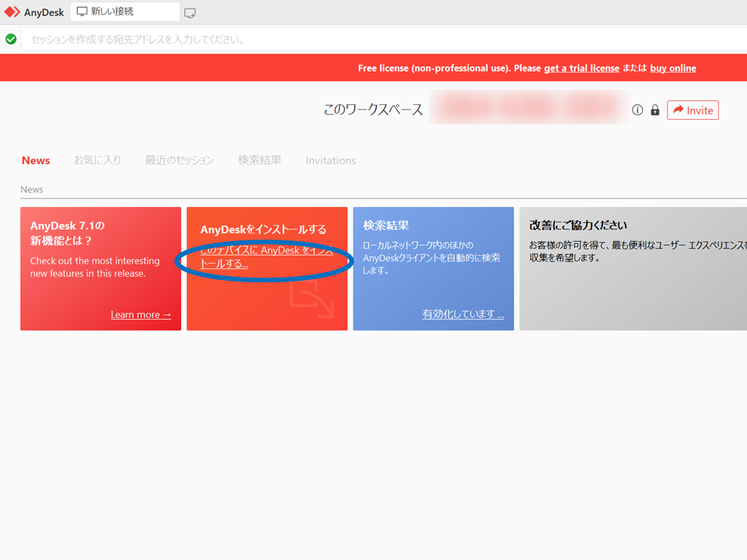Image resolution: width=747 pixels, height=560 pixels.
Task: Click the monitor icon in the 新しい接続 tab
Action: pos(82,11)
